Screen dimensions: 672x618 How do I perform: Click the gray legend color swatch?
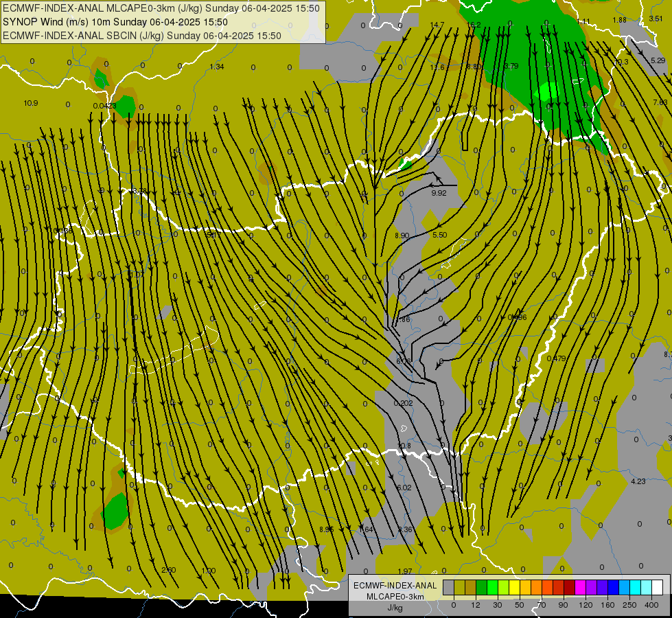click(x=449, y=587)
